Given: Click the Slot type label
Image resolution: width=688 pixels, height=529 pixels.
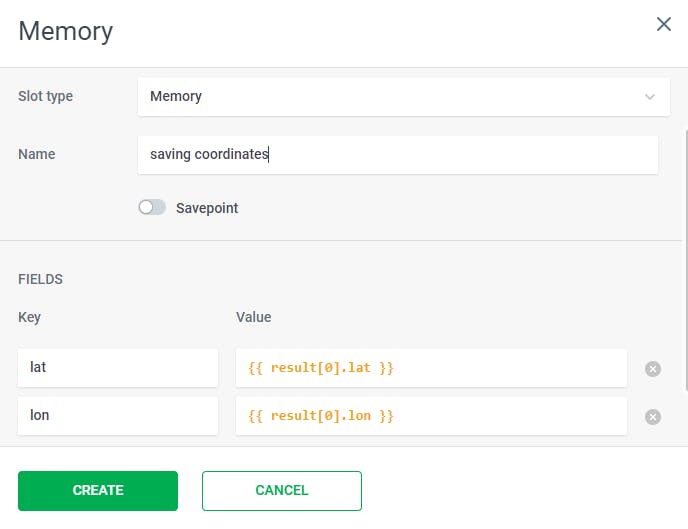Looking at the screenshot, I should coord(46,97).
